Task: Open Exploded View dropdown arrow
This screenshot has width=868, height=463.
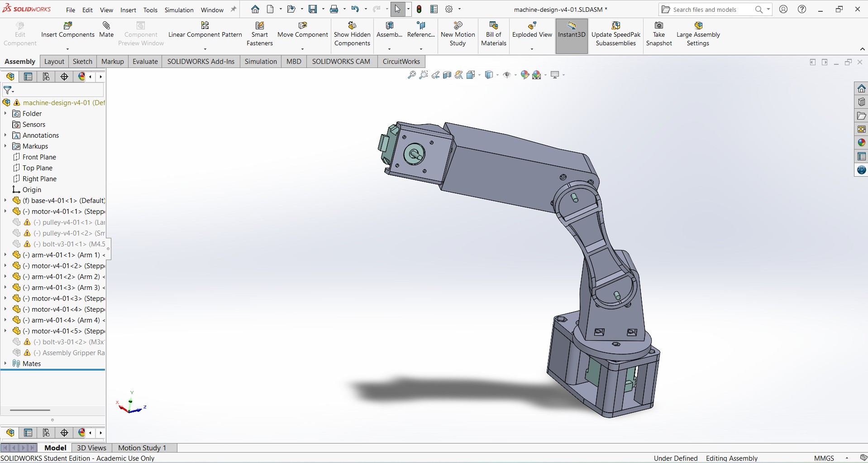Action: coord(532,49)
